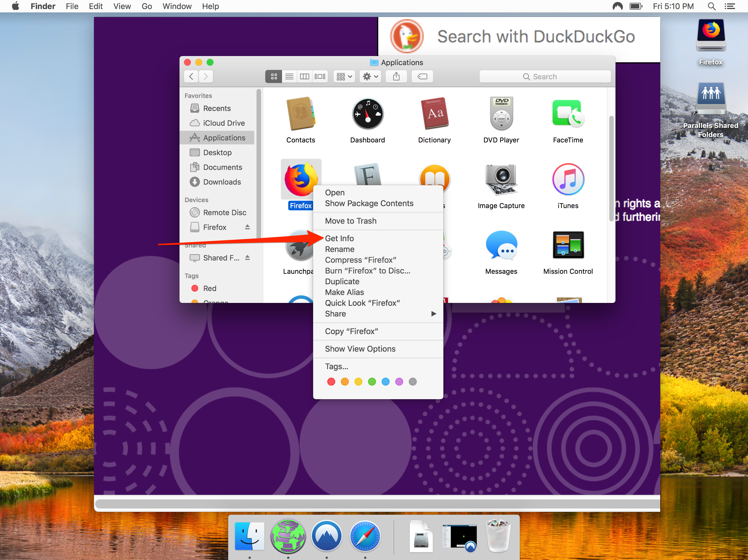Screen dimensions: 748x560
Task: Click the green globe app in Dock
Action: [288, 536]
